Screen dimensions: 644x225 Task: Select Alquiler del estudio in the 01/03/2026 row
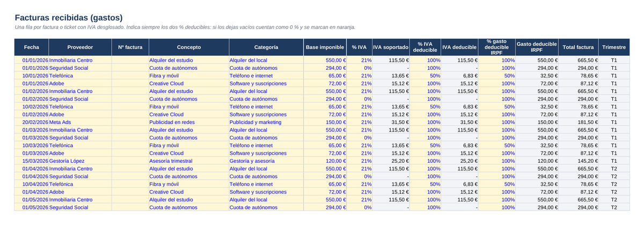click(x=189, y=130)
